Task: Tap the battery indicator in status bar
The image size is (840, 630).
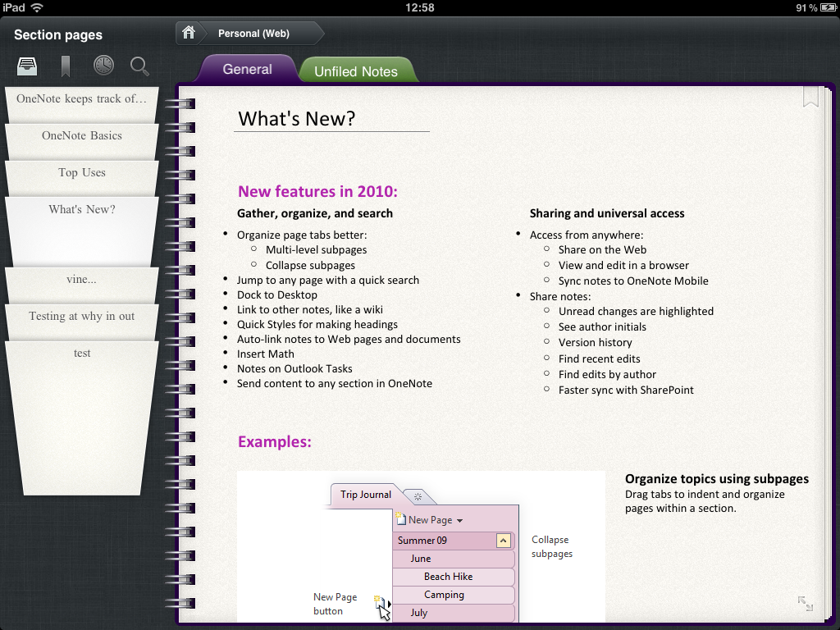Action: pos(828,7)
